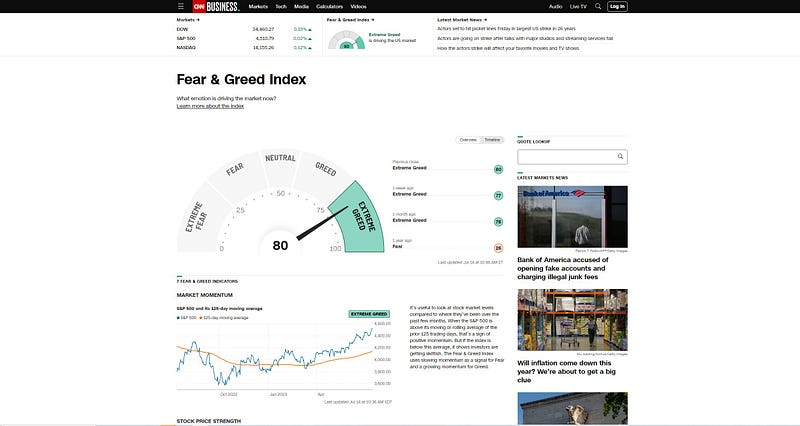Open the Calculators menu item
This screenshot has width=800, height=426.
[x=329, y=7]
